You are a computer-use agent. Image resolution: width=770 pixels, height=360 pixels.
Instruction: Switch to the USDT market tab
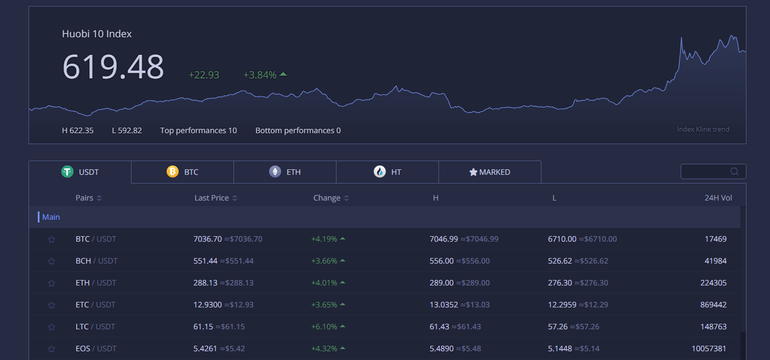pyautogui.click(x=80, y=172)
